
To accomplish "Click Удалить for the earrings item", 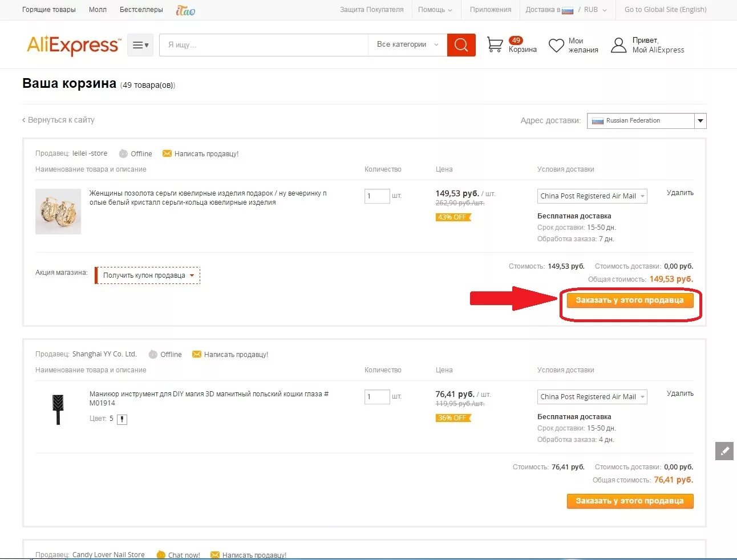I will [680, 193].
